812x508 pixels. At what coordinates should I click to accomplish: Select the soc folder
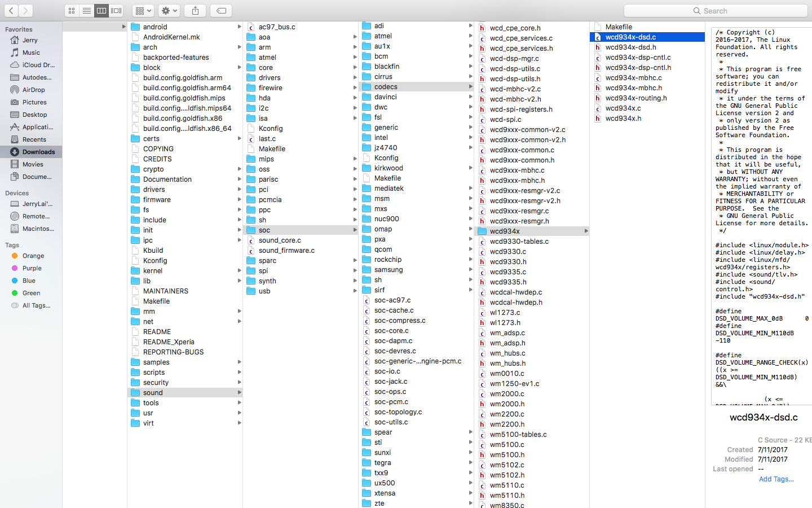pyautogui.click(x=301, y=230)
